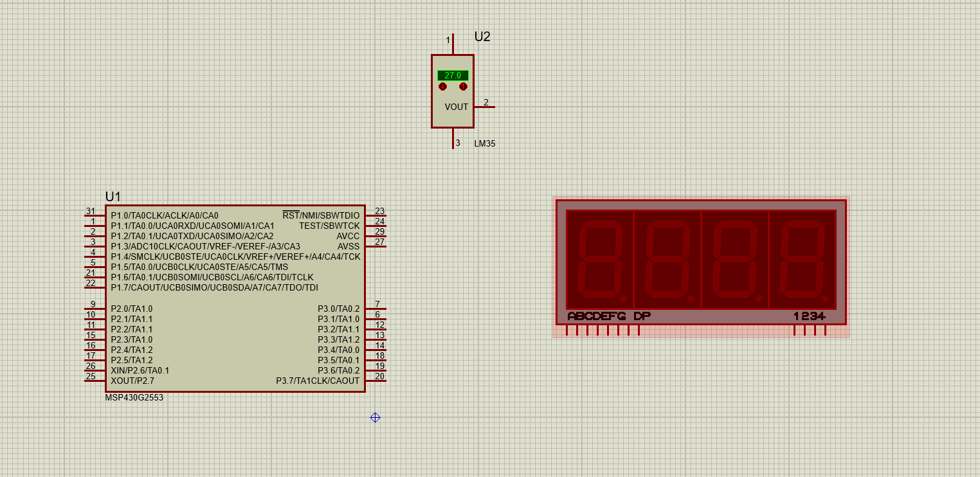
Task: Click pin number 25 on U1
Action: 91,377
